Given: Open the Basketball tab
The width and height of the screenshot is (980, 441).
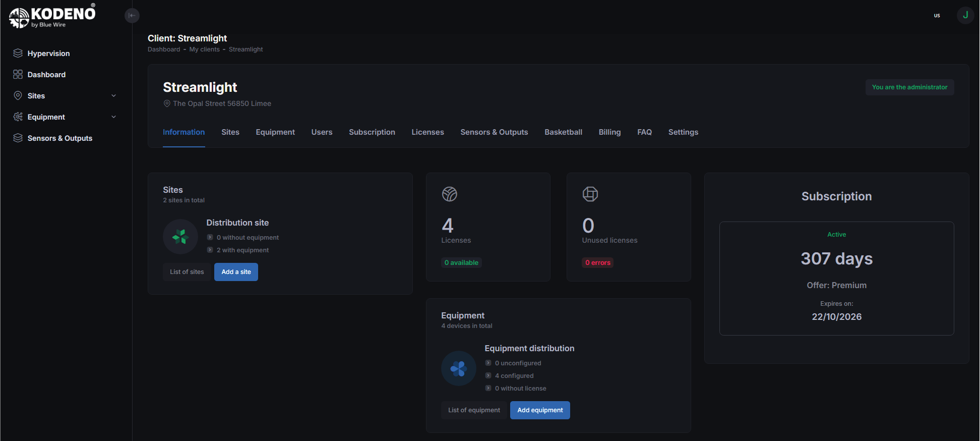Looking at the screenshot, I should tap(563, 132).
